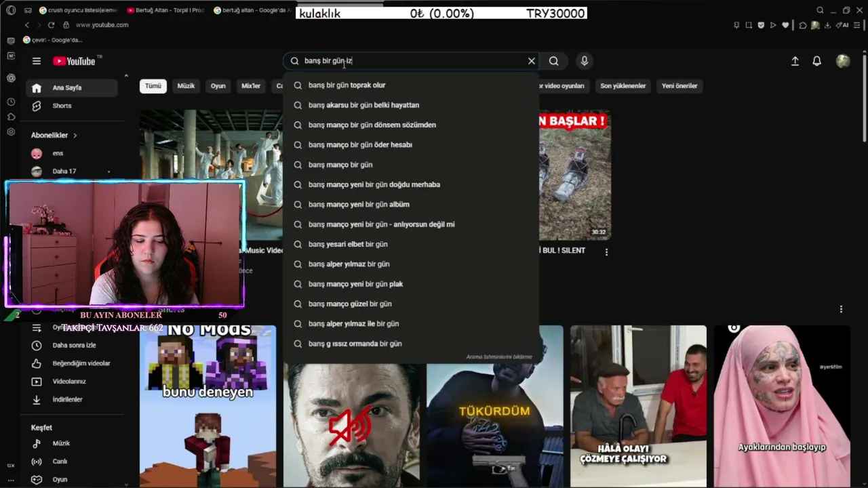Open the browser extensions cube icon

point(803,25)
